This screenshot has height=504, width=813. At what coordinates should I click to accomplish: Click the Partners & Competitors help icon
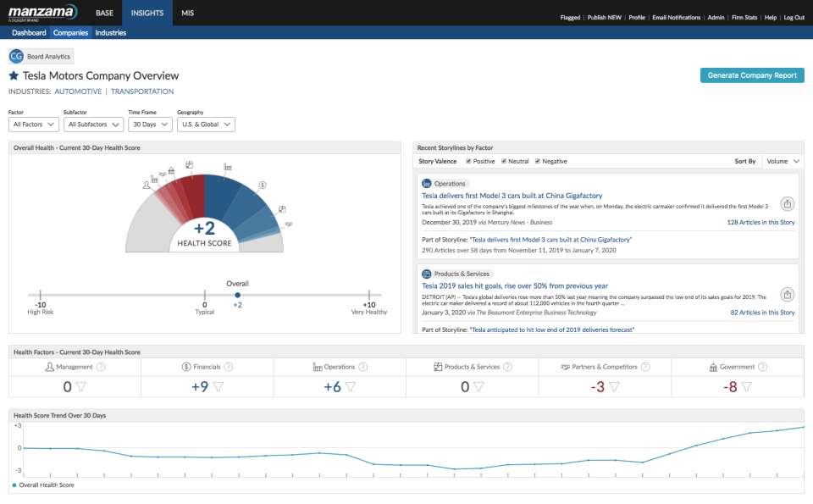[645, 367]
